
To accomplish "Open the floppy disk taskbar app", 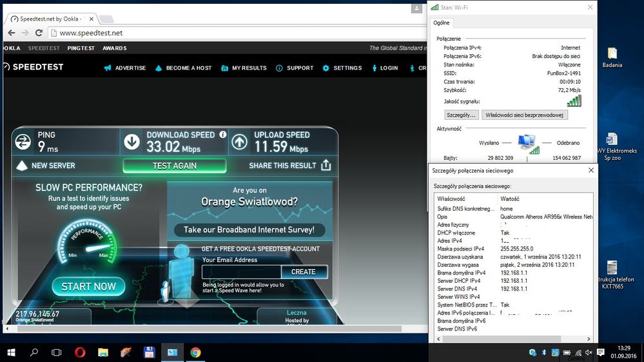I will (149, 352).
